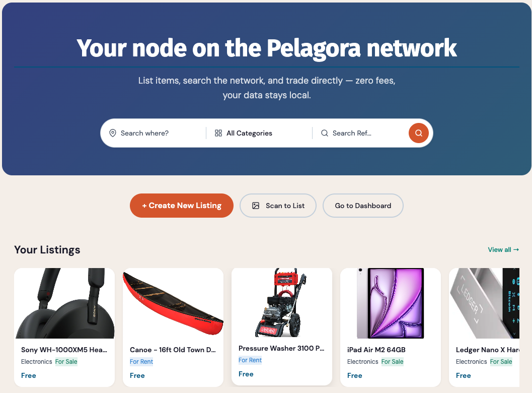Click the image icon on Scan to List
This screenshot has height=393, width=532.
click(x=257, y=206)
